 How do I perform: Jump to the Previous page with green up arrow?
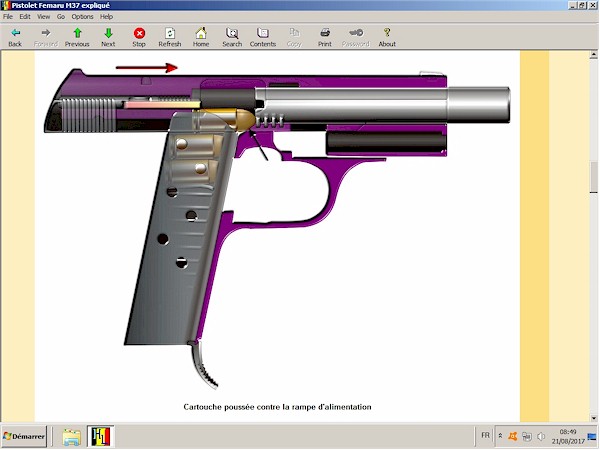coord(77,37)
